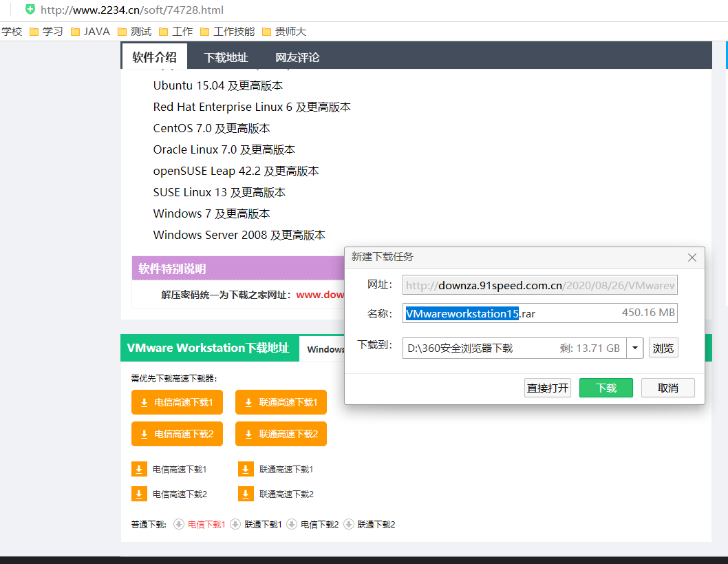Click round arrow icon before 电信下载2
Image resolution: width=728 pixels, height=564 pixels.
click(292, 525)
